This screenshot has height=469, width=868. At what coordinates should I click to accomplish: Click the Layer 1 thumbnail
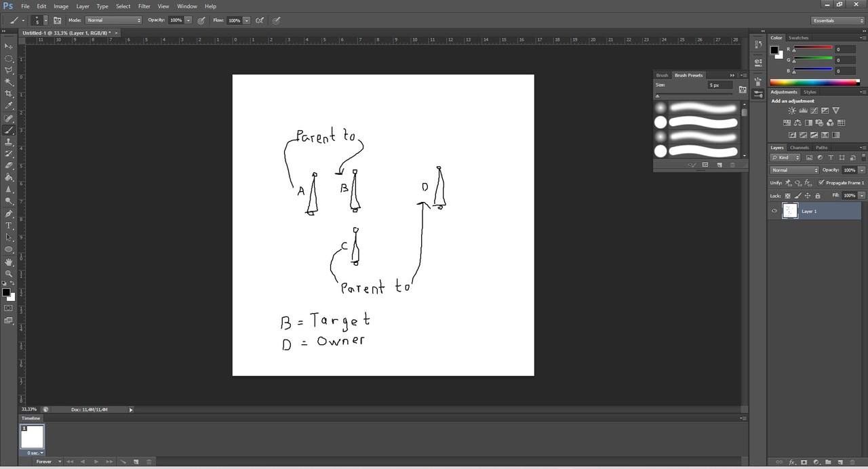[789, 211]
